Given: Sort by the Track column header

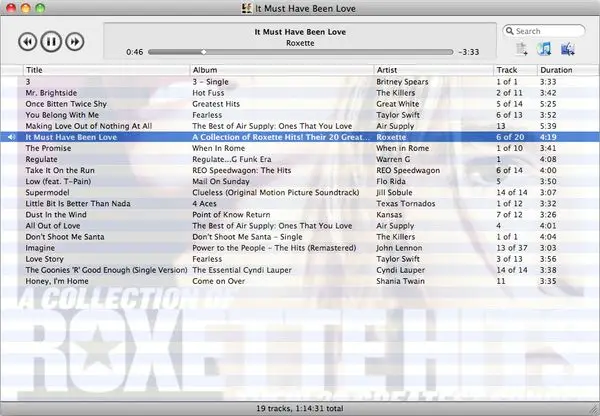Looking at the screenshot, I should click(x=515, y=70).
